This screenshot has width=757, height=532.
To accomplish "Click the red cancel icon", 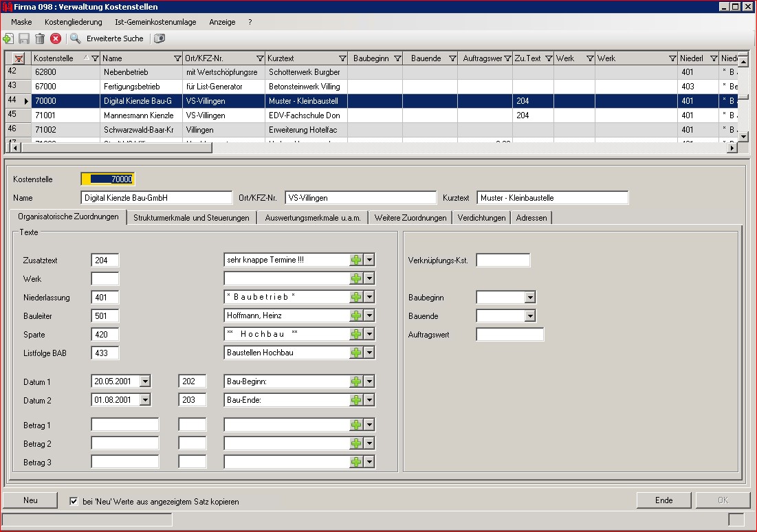I will pos(56,39).
